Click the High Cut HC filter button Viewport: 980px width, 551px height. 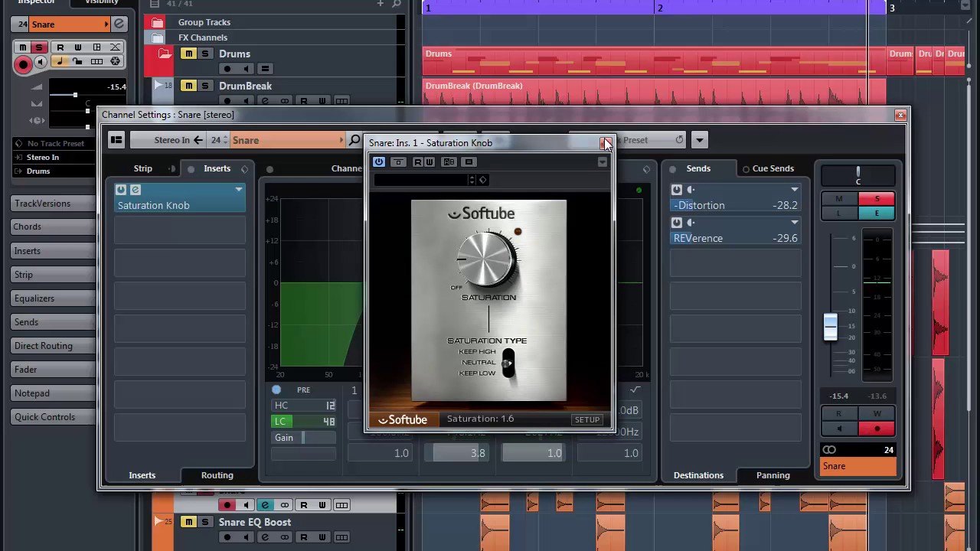[x=281, y=406]
